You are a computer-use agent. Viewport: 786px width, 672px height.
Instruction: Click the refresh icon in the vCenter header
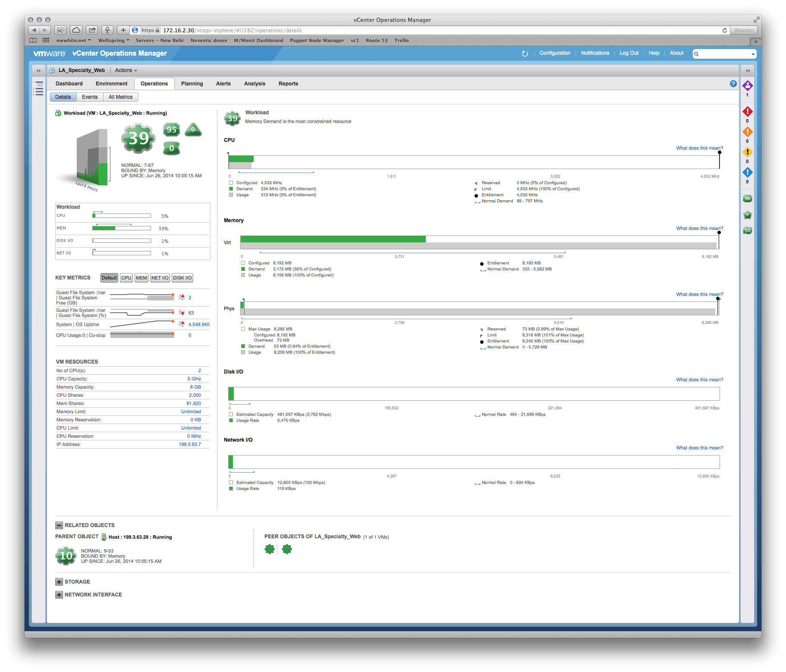(x=525, y=53)
